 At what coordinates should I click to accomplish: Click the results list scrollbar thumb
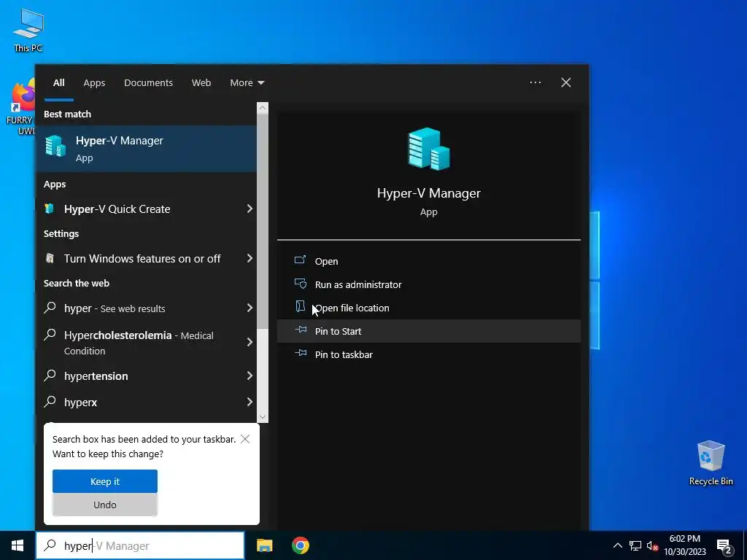point(263,221)
